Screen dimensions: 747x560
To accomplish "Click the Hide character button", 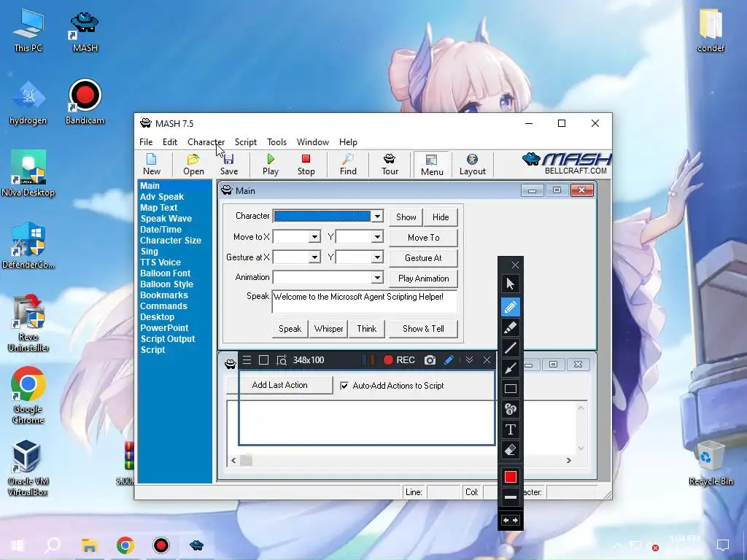I will click(441, 217).
